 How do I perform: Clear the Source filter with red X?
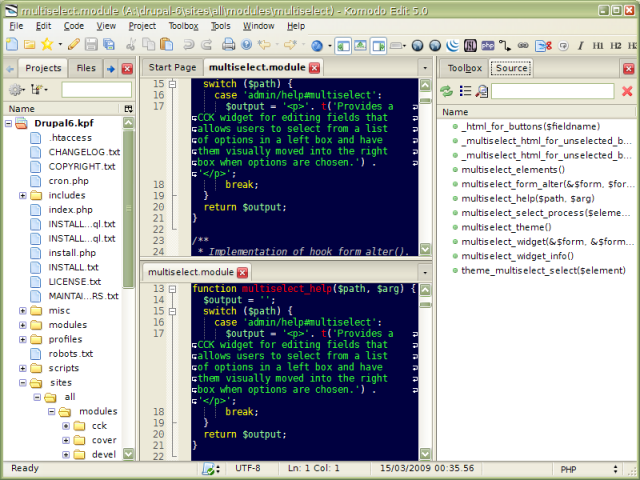click(x=627, y=91)
